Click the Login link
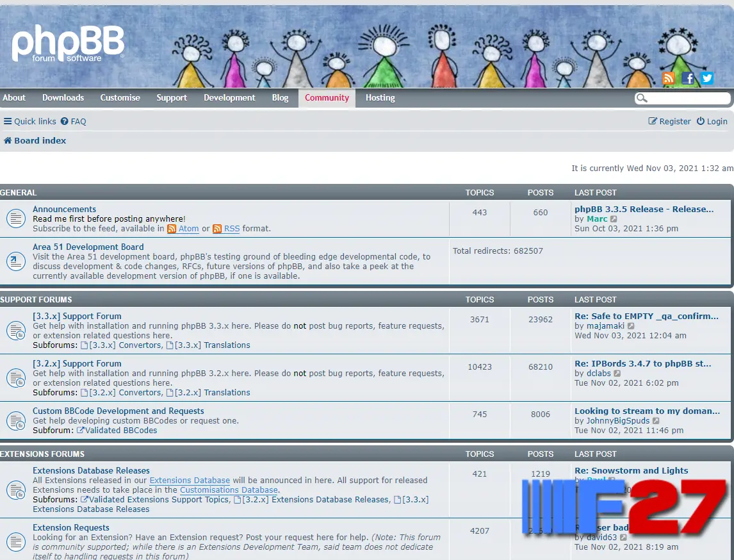 [712, 121]
